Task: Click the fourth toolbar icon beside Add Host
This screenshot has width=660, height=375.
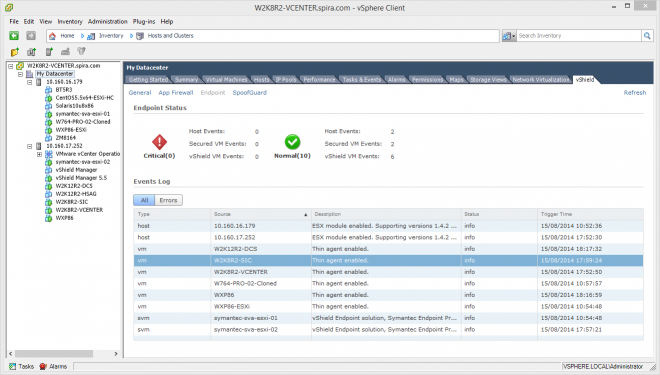Action: [65, 52]
